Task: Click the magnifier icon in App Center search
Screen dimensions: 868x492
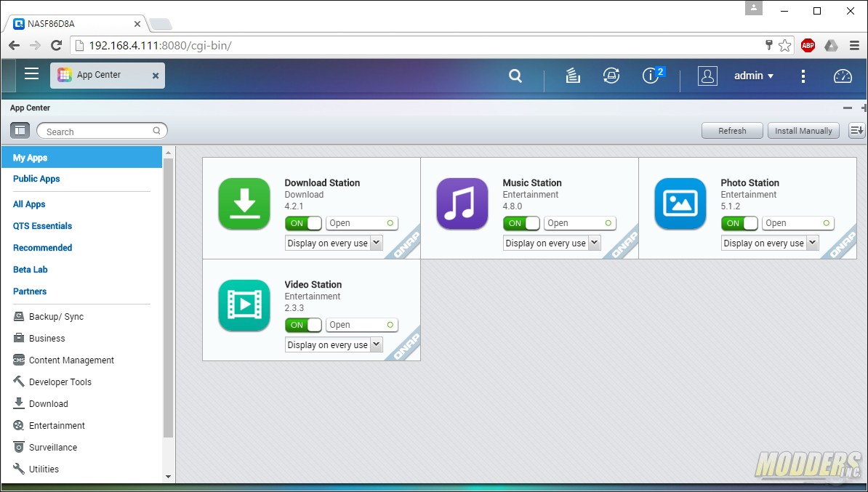Action: [x=156, y=131]
